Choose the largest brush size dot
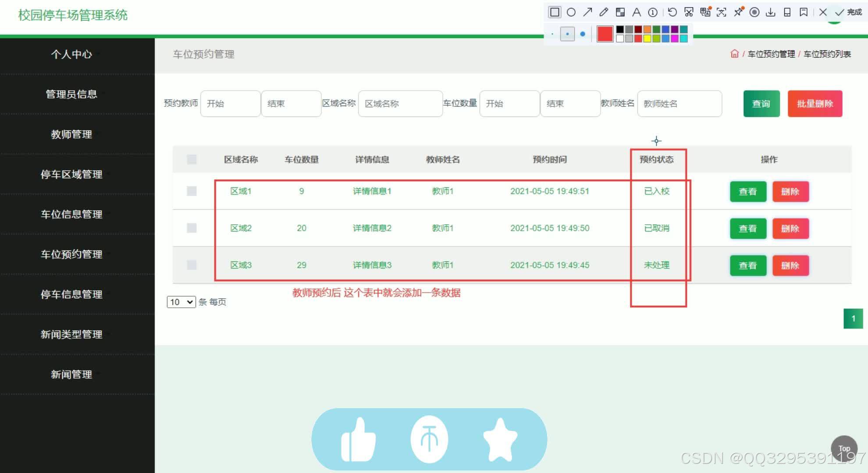 [x=583, y=34]
